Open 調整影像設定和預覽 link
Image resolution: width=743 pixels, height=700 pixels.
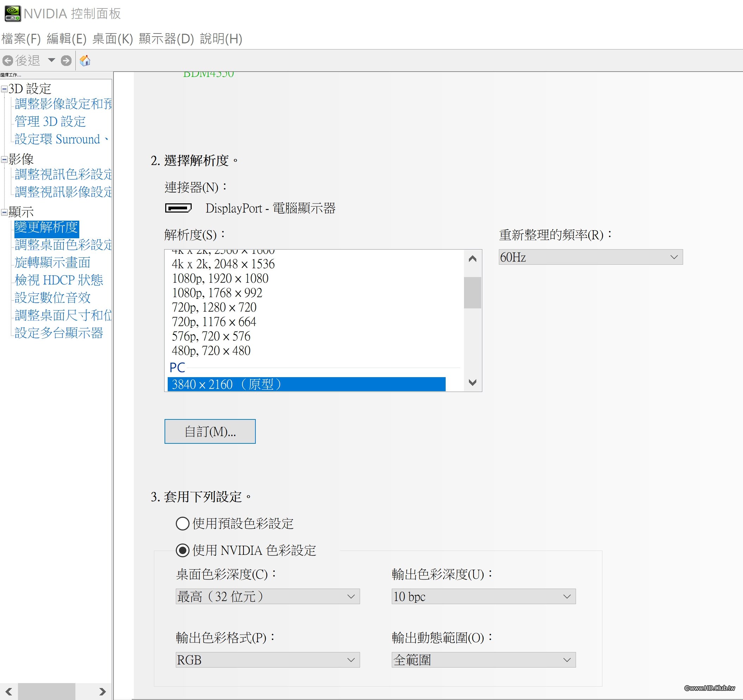click(x=63, y=104)
